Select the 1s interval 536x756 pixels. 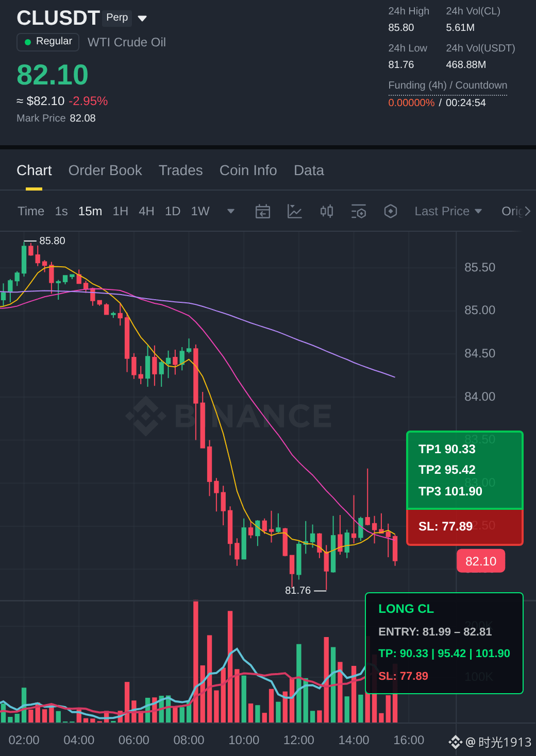coord(61,211)
